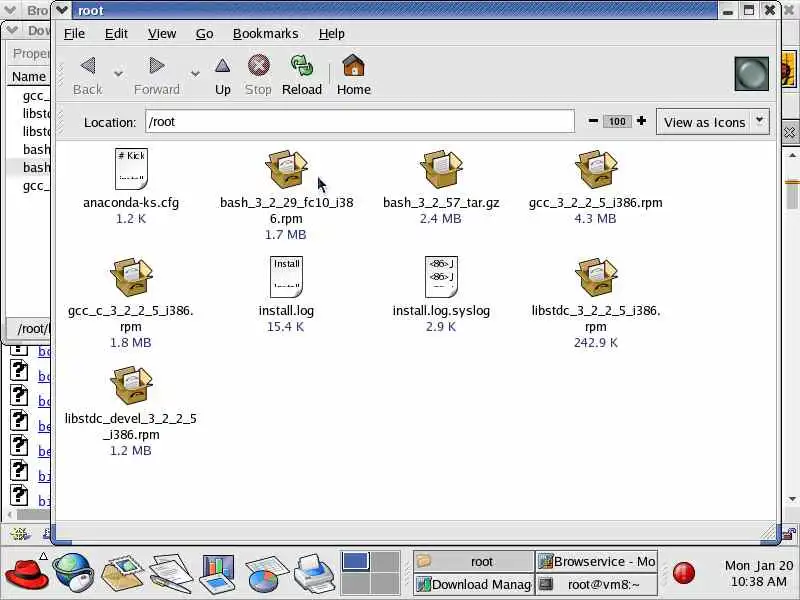
Task: Click the Stop loading icon
Action: coord(259,65)
